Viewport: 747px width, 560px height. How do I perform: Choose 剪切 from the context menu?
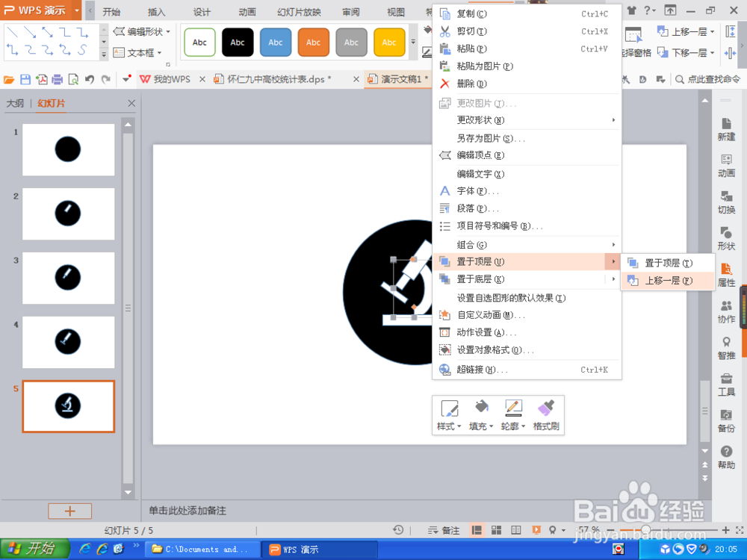[x=527, y=31]
